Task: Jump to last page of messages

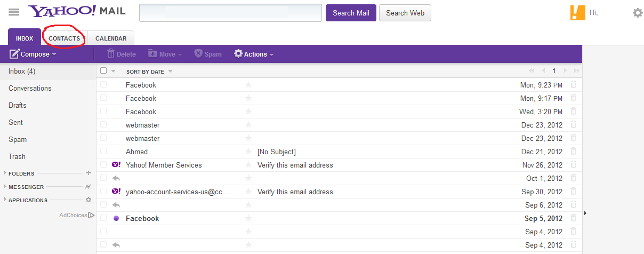Action: point(576,71)
